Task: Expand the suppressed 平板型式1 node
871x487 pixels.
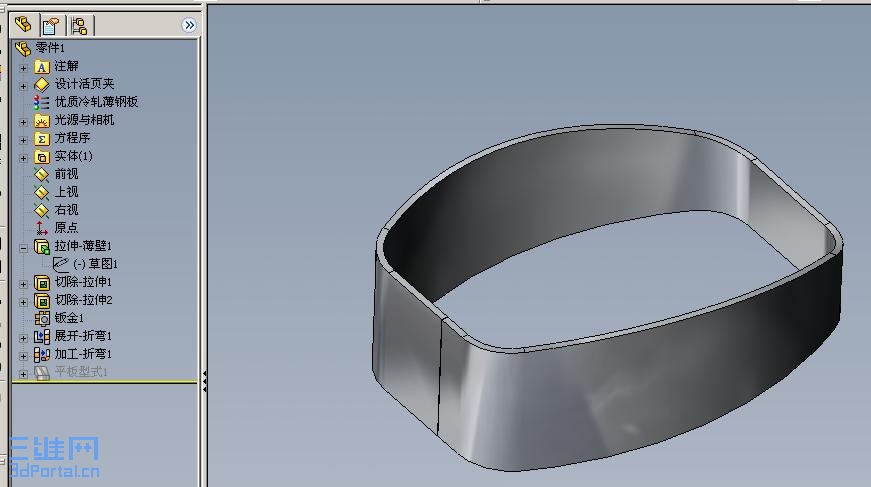Action: [x=23, y=374]
